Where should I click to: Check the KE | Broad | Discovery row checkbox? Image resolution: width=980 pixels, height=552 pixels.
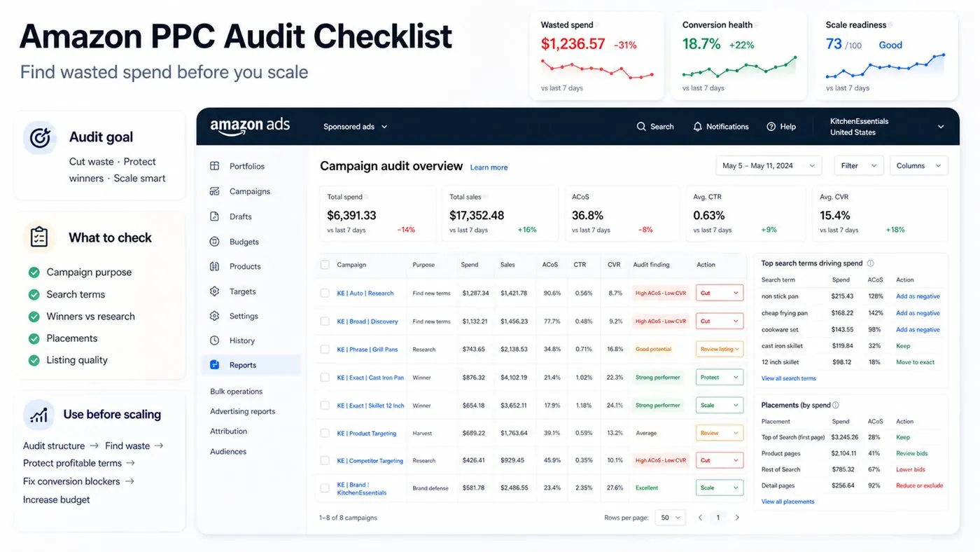pyautogui.click(x=325, y=321)
